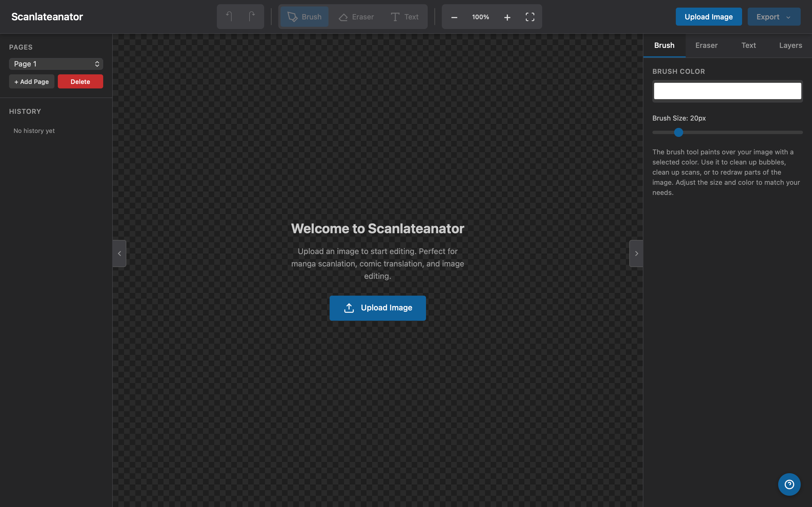
Task: Open the Text panel tab
Action: pyautogui.click(x=748, y=45)
